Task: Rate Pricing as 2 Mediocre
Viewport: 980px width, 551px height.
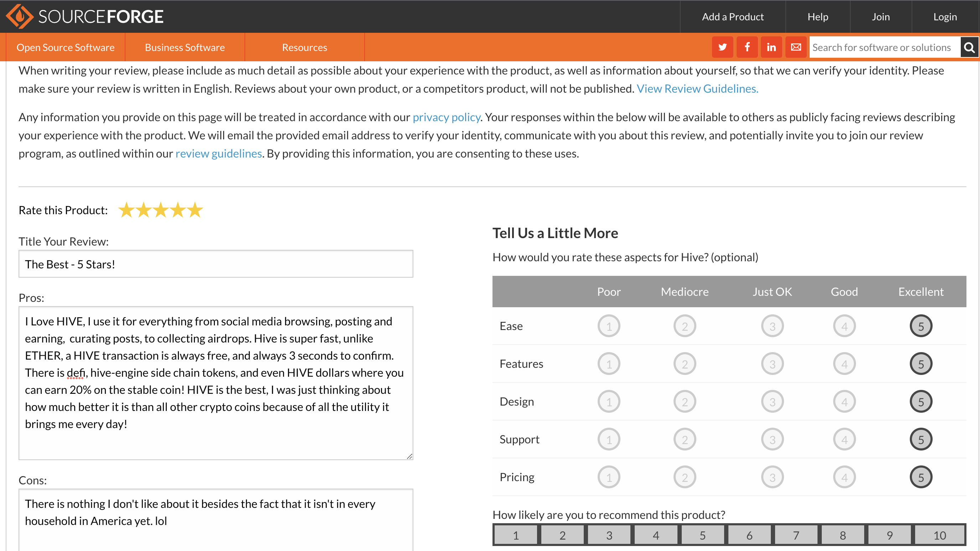Action: click(685, 477)
